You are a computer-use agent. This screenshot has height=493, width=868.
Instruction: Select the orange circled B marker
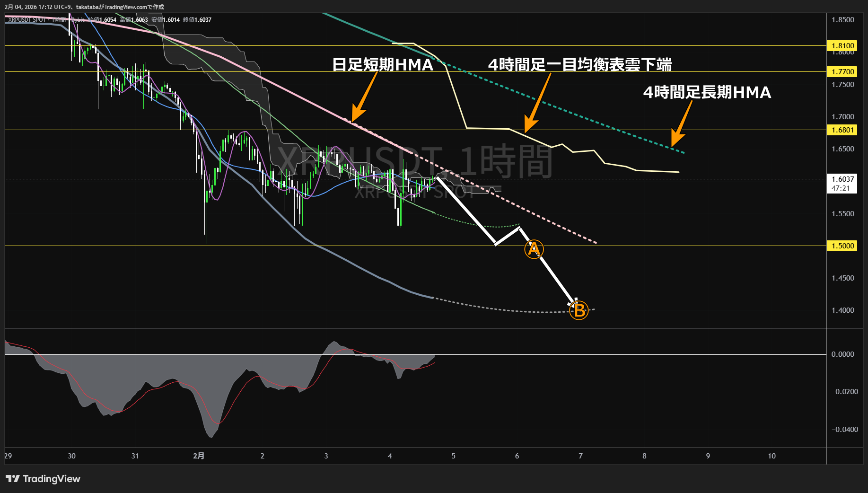click(579, 310)
